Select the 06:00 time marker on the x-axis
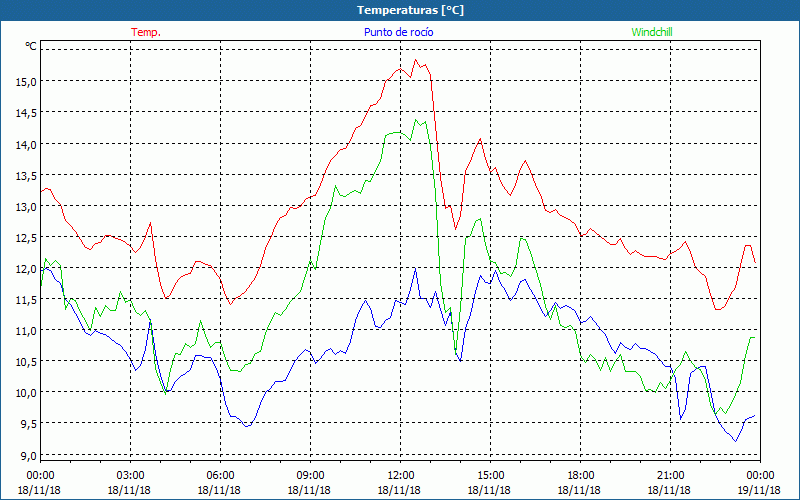 pos(220,475)
